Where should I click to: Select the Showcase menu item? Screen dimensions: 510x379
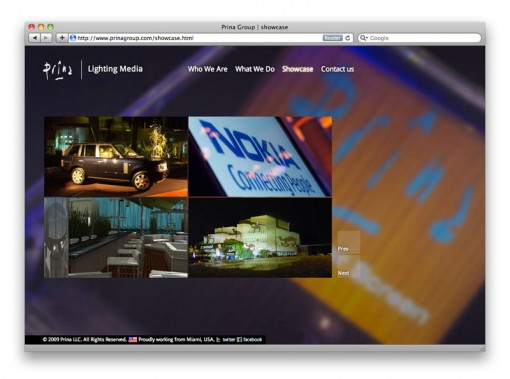coord(297,69)
